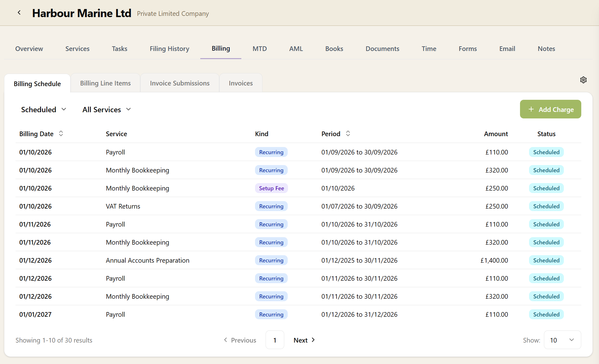Change the Show rows-per-page dropdown
599x364 pixels.
point(562,340)
